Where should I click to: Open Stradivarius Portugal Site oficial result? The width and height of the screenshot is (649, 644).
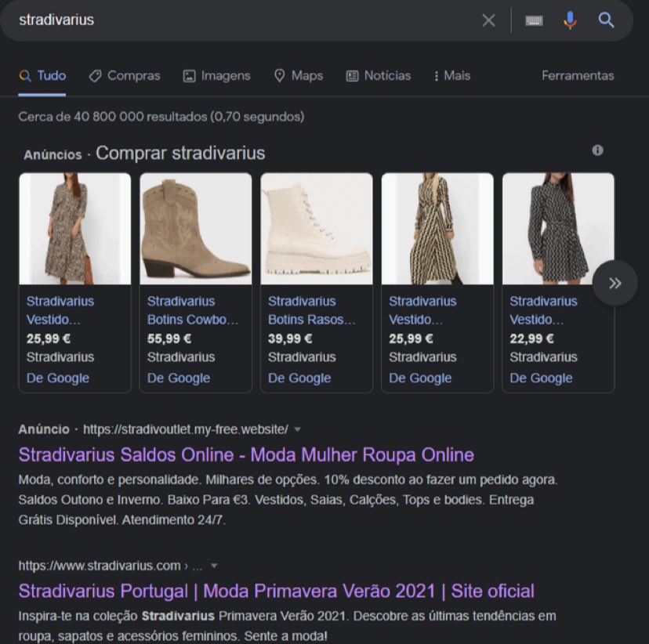277,591
